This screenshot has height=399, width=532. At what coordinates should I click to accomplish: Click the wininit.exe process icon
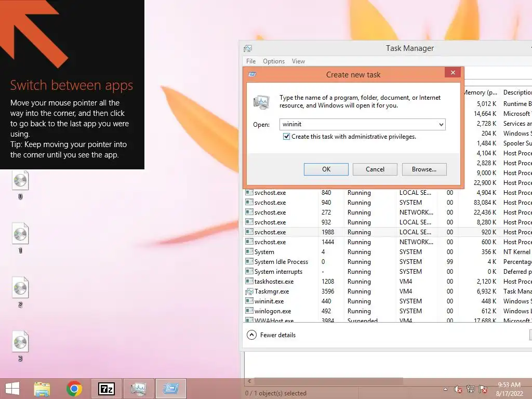tap(249, 301)
